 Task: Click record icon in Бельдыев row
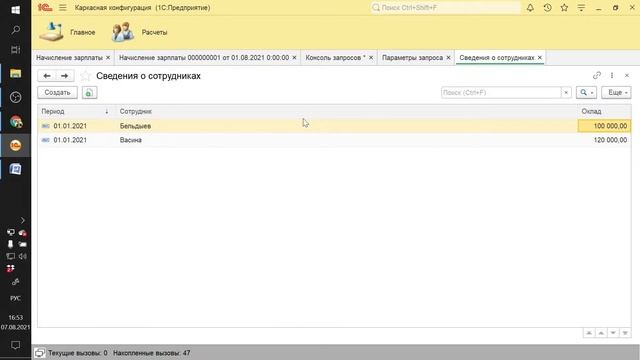[46, 126]
